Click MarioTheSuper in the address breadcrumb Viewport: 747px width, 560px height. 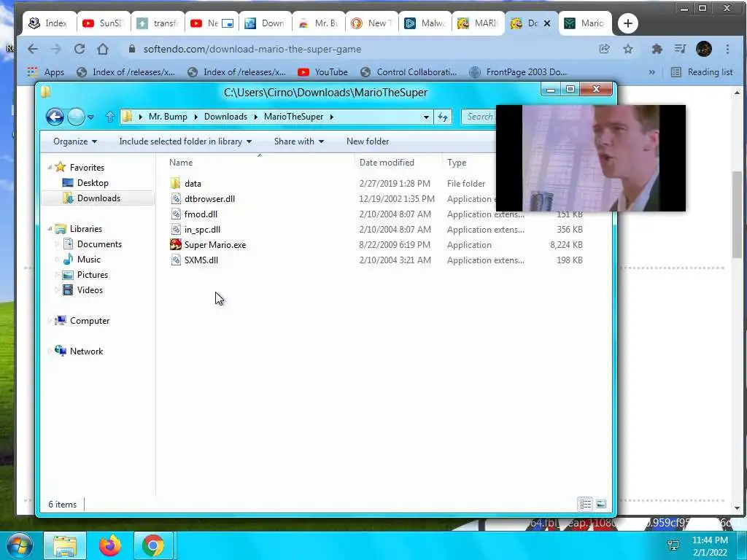(293, 117)
